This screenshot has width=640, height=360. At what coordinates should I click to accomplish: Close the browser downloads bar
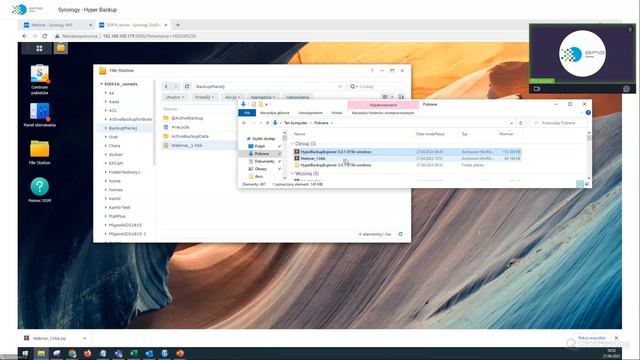(x=616, y=338)
